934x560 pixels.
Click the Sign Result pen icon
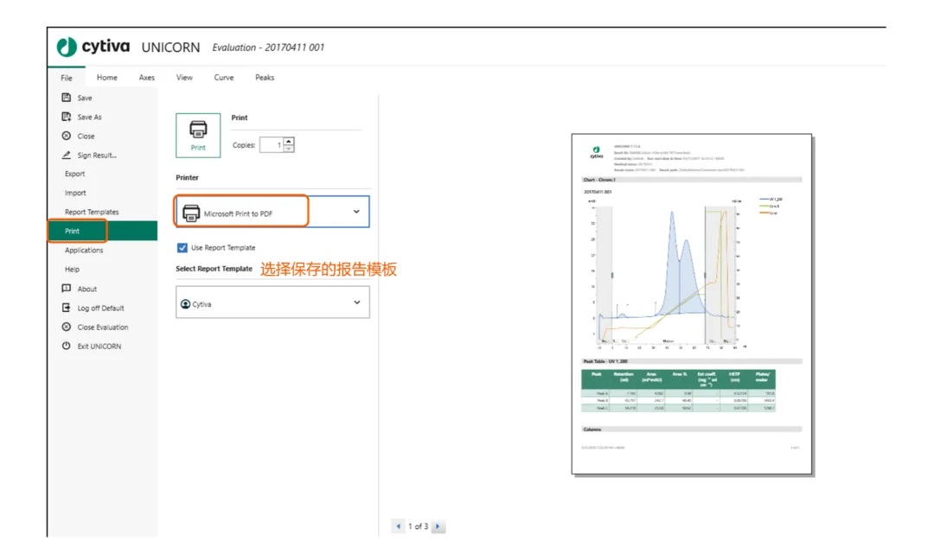66,155
